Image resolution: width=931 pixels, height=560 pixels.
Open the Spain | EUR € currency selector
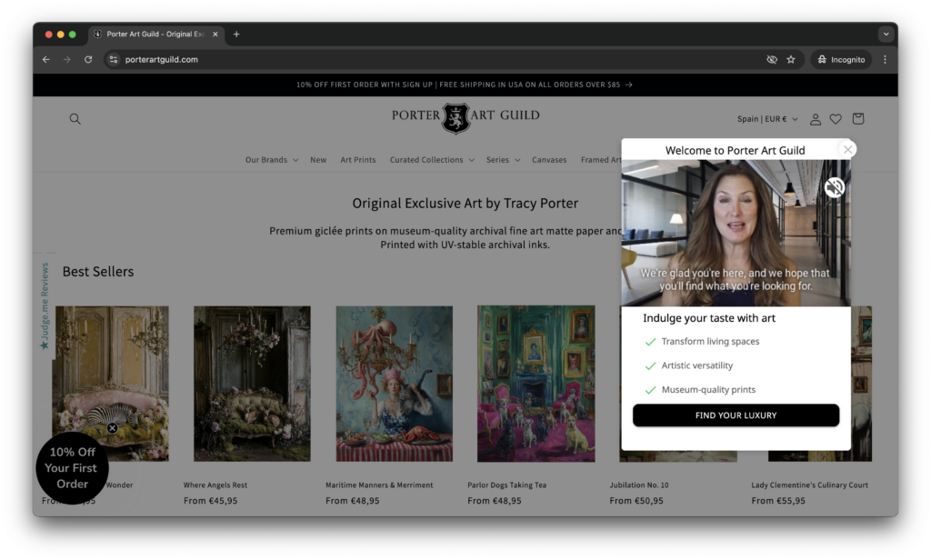coord(767,119)
